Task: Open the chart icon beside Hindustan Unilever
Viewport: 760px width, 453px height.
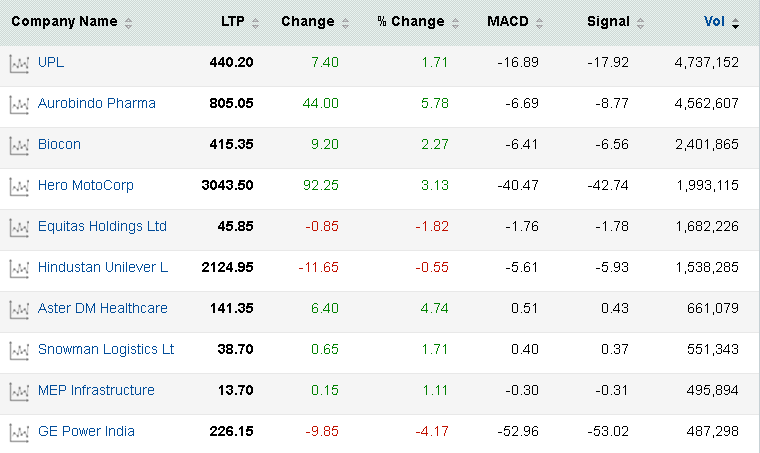Action: (x=18, y=268)
